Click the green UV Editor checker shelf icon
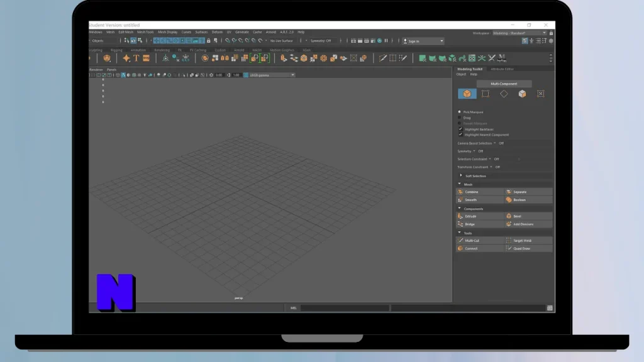 click(x=472, y=58)
